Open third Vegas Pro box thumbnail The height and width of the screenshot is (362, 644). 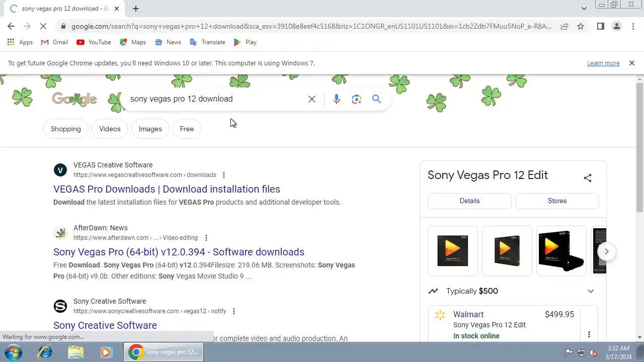[x=561, y=251]
